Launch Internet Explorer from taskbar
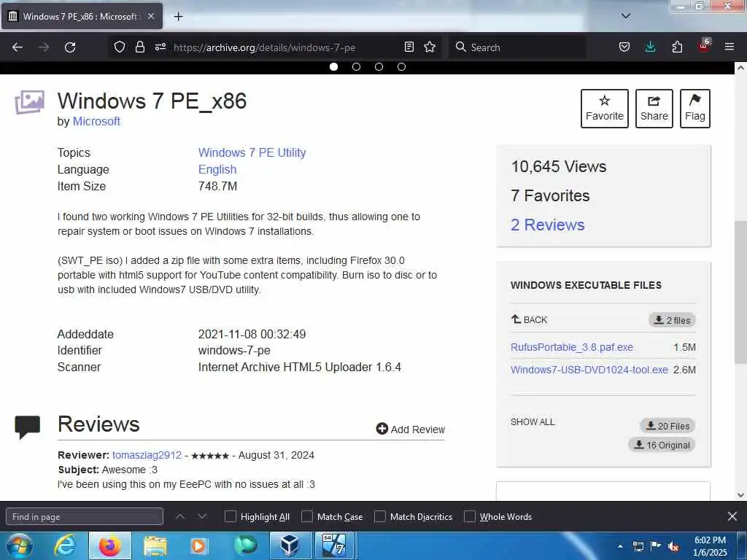This screenshot has width=747, height=560. [64, 545]
